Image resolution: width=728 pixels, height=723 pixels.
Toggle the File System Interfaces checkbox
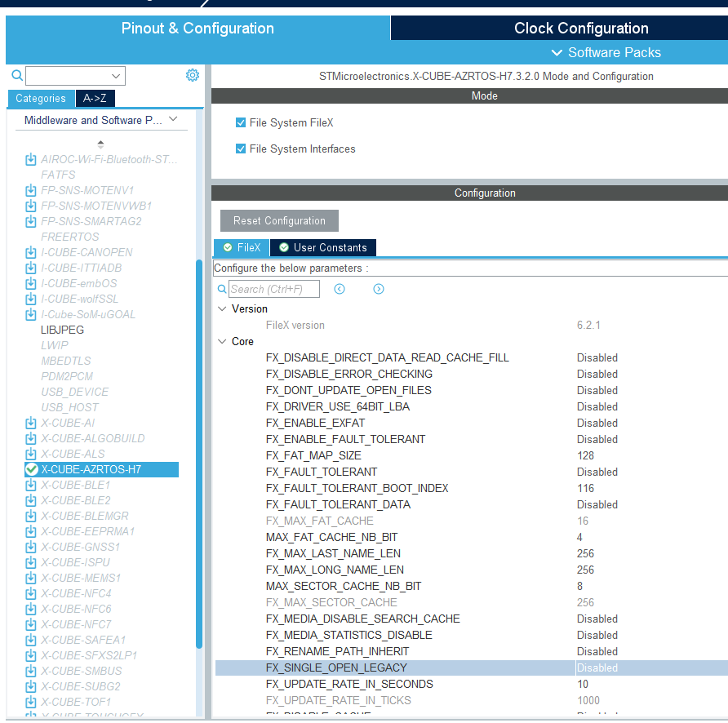tap(241, 149)
